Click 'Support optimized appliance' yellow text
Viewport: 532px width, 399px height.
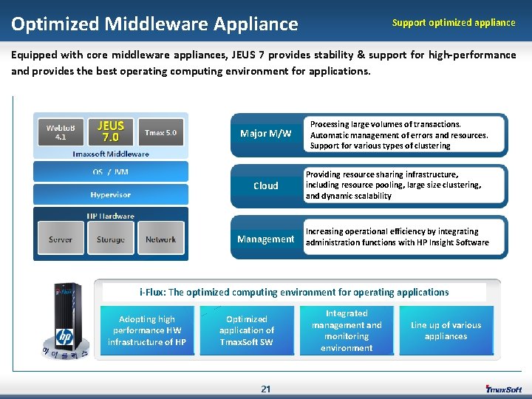click(454, 23)
